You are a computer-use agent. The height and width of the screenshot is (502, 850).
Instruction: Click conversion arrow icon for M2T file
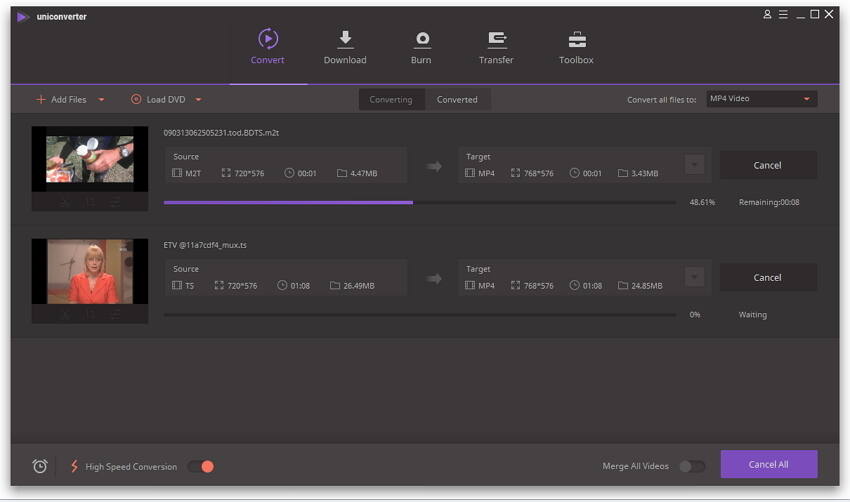click(434, 166)
